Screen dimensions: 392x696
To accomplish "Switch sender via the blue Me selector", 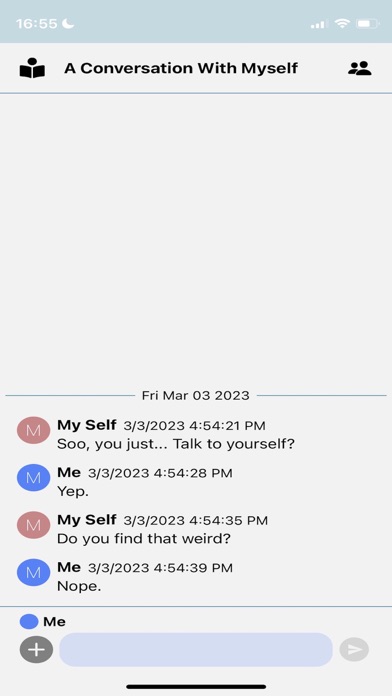I will (43, 621).
